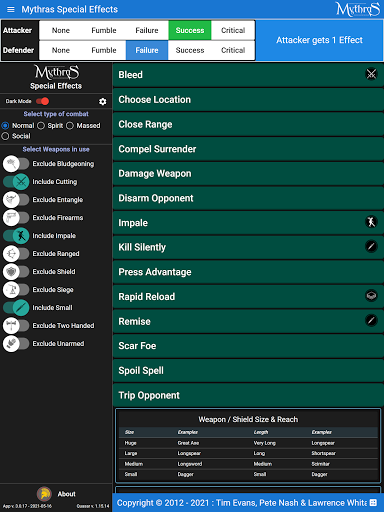Set Attacker result to Failure
This screenshot has height=512, width=384.
(x=147, y=30)
